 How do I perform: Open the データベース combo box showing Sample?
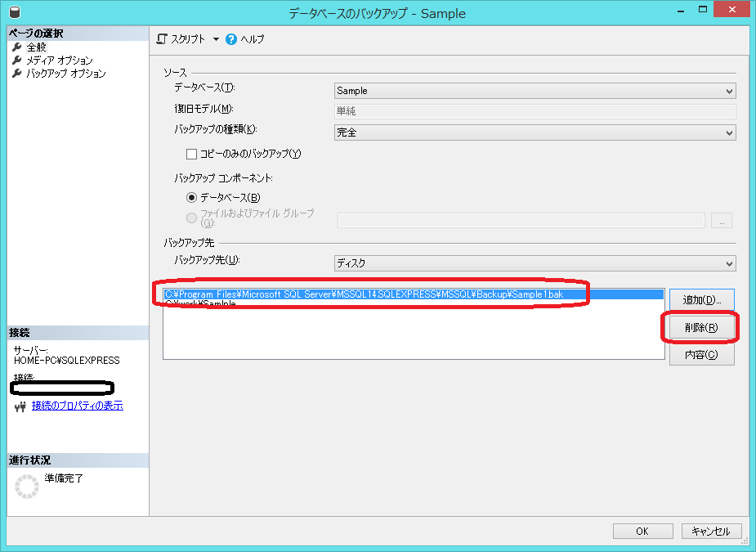coord(535,91)
